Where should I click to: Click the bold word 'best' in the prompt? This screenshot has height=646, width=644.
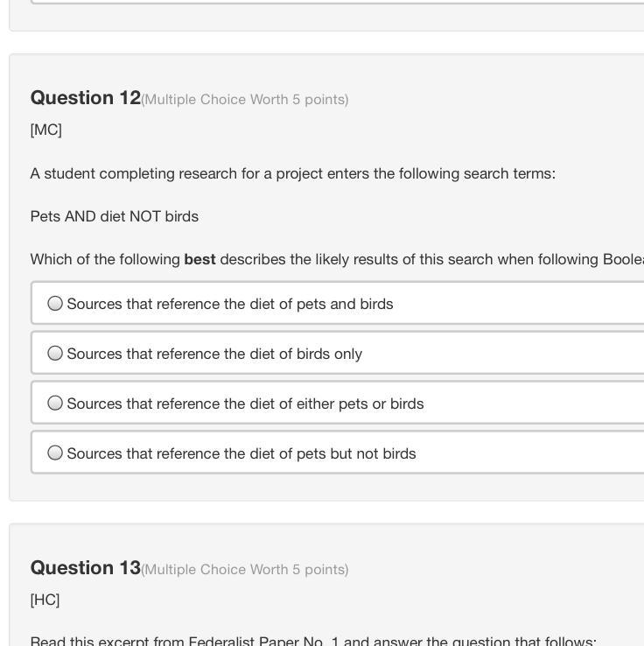(x=199, y=260)
